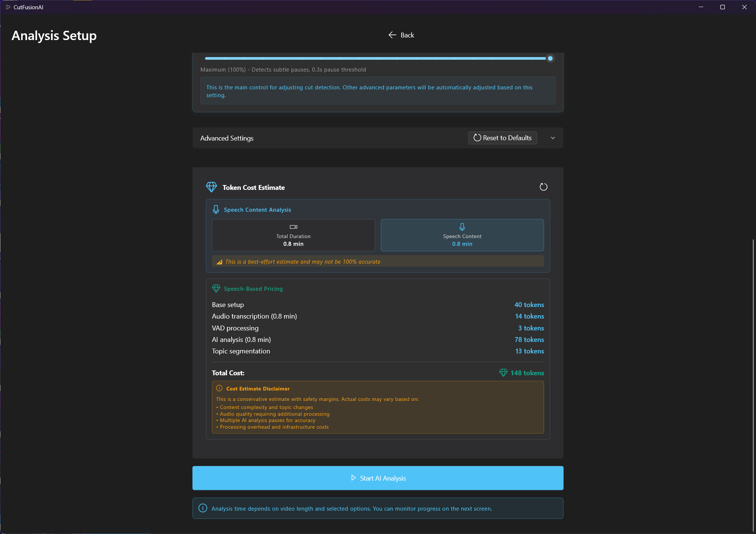
Task: Start AI Analysis with the blue button
Action: [378, 478]
